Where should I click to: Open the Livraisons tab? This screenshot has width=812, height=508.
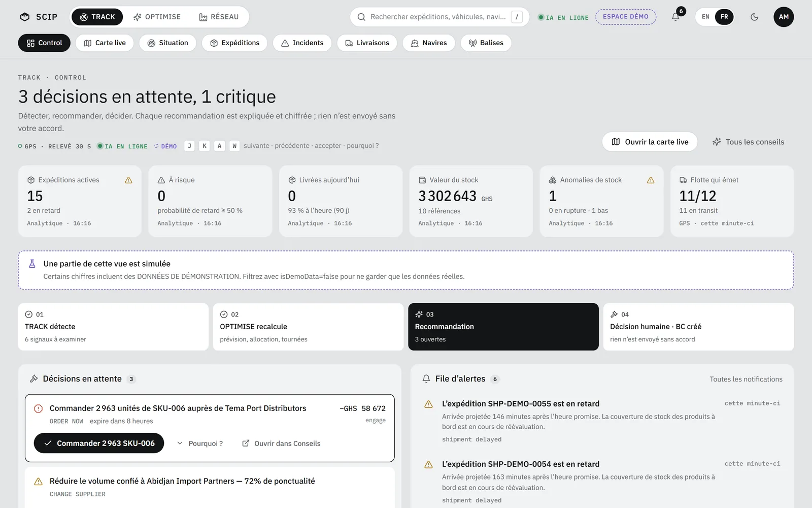point(367,43)
